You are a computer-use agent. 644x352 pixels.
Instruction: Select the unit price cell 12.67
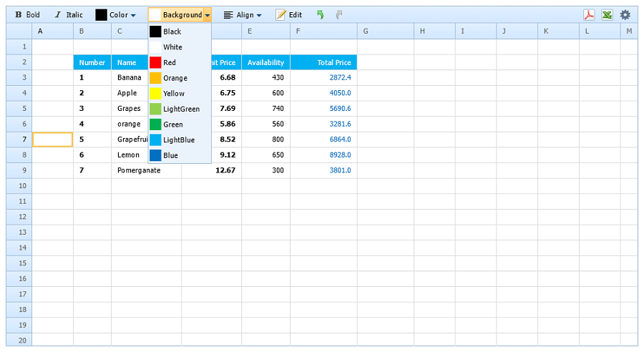[x=212, y=170]
